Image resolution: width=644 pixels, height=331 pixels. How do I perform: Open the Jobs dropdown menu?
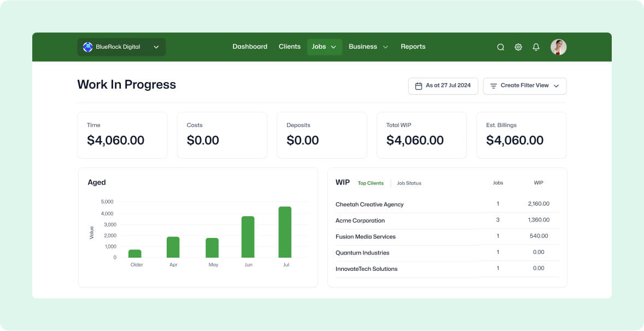tap(325, 47)
